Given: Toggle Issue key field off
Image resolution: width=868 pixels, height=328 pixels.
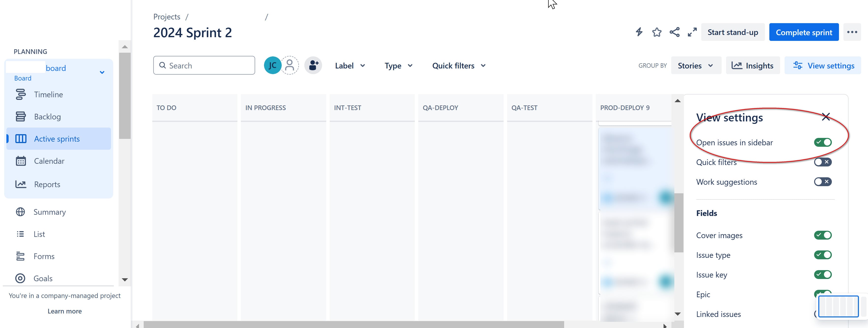Looking at the screenshot, I should [x=822, y=274].
